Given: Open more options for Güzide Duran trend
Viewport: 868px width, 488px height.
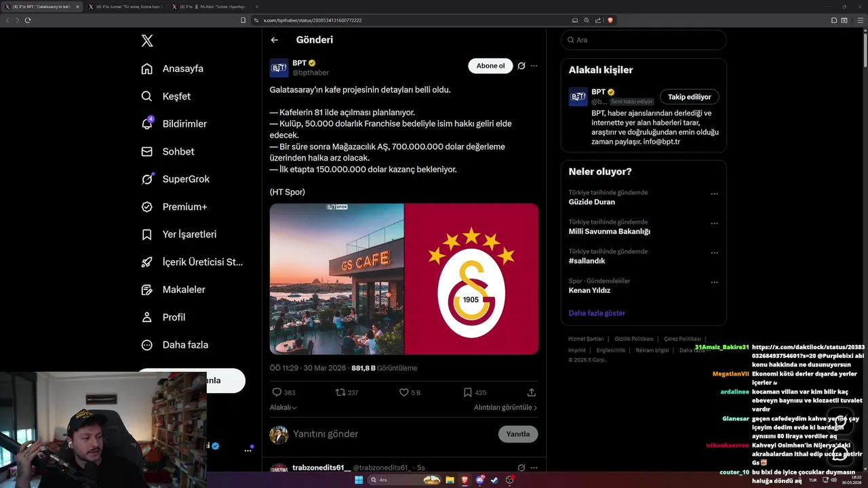Looking at the screenshot, I should click(714, 194).
